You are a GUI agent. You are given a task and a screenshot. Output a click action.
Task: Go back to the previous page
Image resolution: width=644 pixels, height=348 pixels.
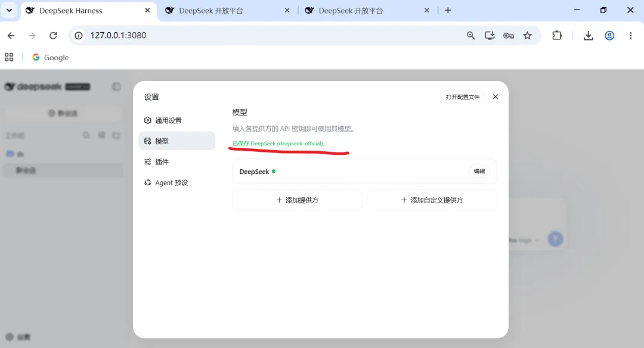(x=11, y=35)
